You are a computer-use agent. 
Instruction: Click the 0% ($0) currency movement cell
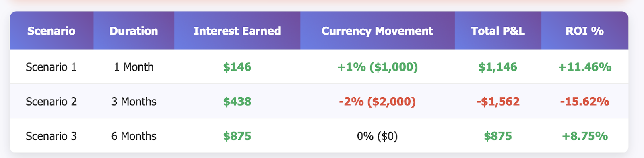pos(378,136)
